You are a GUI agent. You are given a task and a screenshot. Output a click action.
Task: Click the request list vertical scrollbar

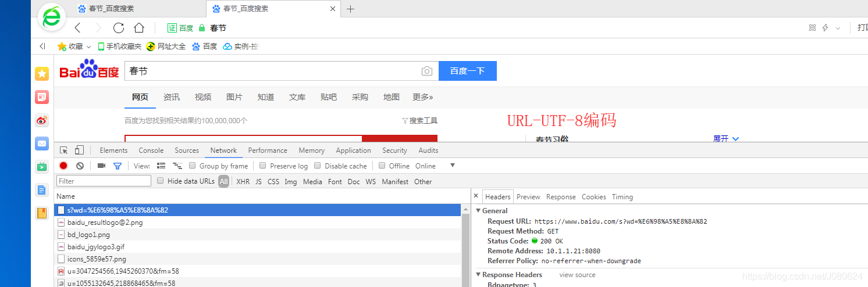465,250
